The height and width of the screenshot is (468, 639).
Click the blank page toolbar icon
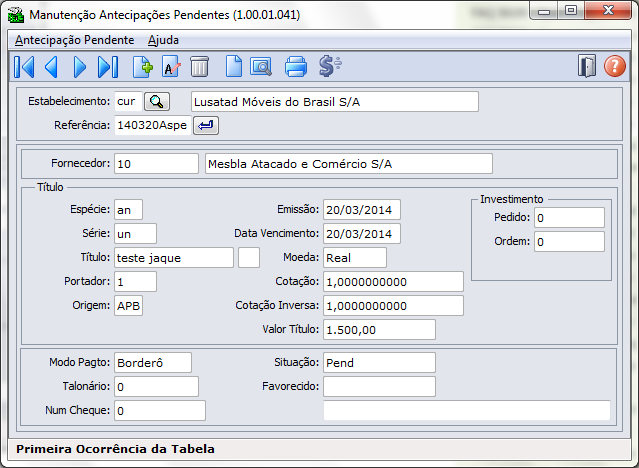(x=234, y=67)
